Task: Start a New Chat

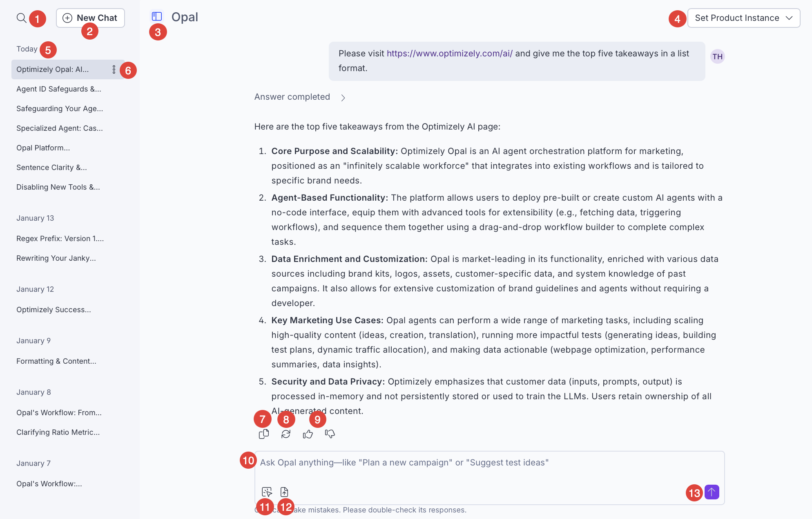Action: point(90,18)
